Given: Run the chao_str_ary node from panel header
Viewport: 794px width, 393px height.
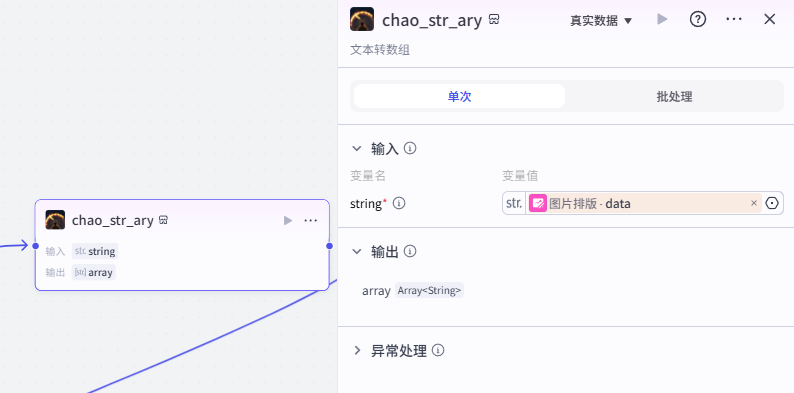Looking at the screenshot, I should [662, 20].
